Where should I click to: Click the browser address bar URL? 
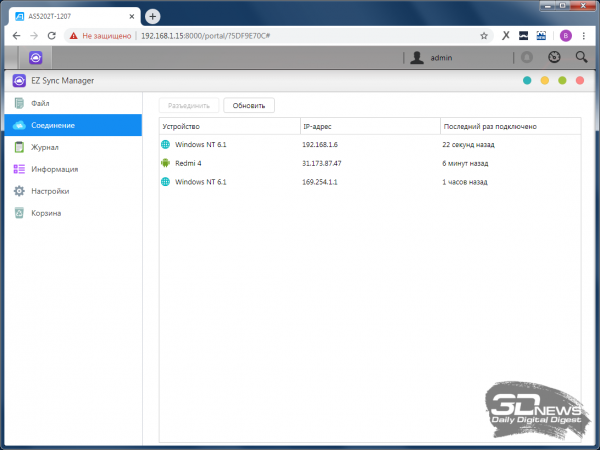coord(250,35)
